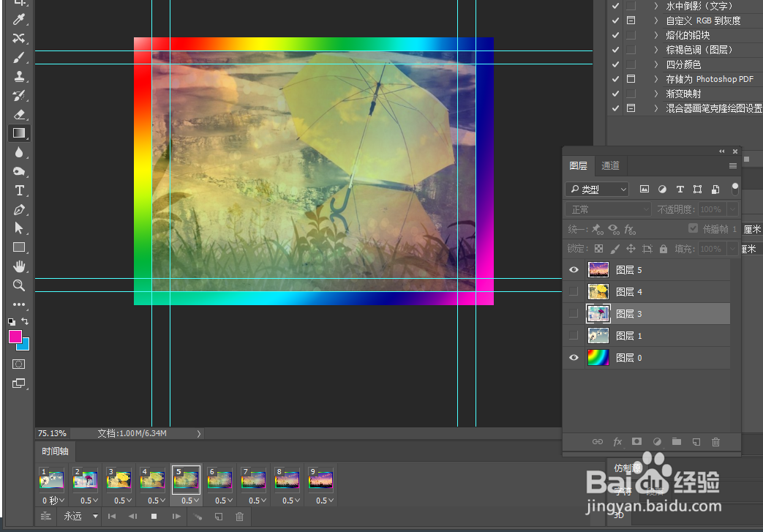
Task: Select the Gradient tool in the toolbar
Action: pyautogui.click(x=19, y=132)
